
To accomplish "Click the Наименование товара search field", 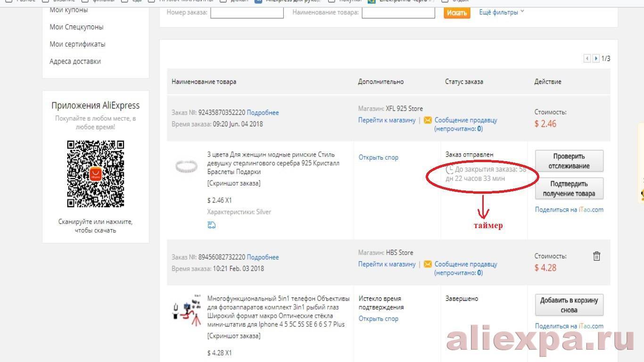I will (x=398, y=13).
